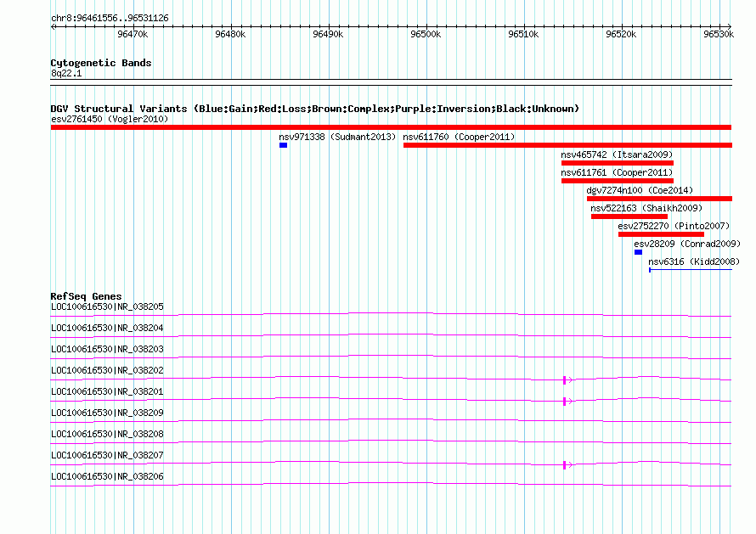Click the exon marker on NR_038201 transcript
The height and width of the screenshot is (534, 756).
coord(565,402)
